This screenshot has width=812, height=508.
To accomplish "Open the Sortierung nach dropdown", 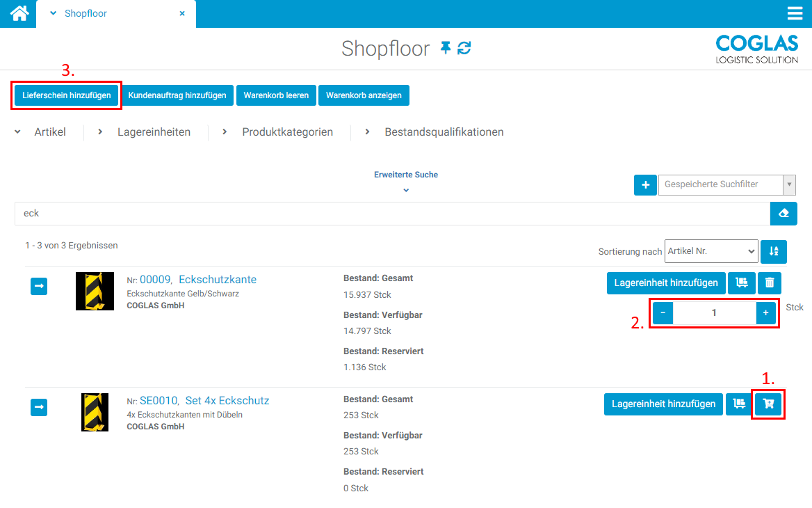I will tap(710, 251).
